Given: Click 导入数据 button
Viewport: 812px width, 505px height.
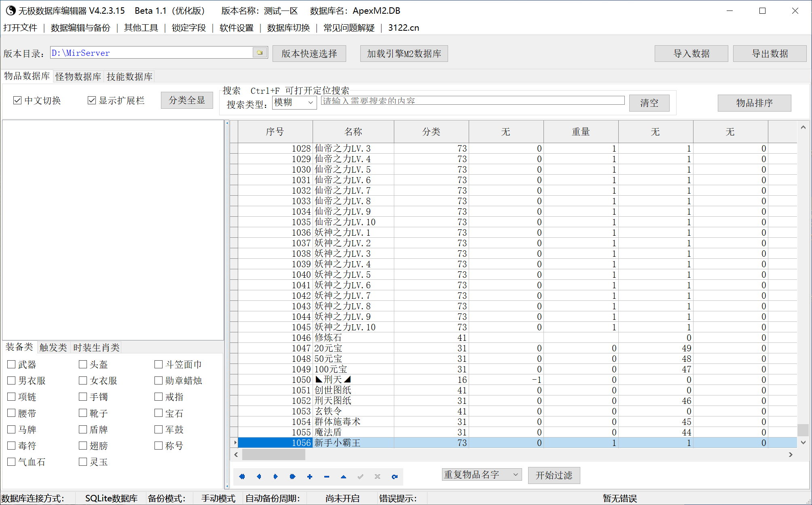Looking at the screenshot, I should [x=691, y=53].
